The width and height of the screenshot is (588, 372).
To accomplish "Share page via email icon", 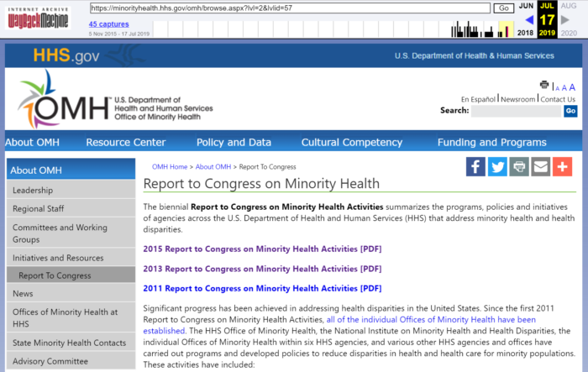I will click(x=540, y=166).
